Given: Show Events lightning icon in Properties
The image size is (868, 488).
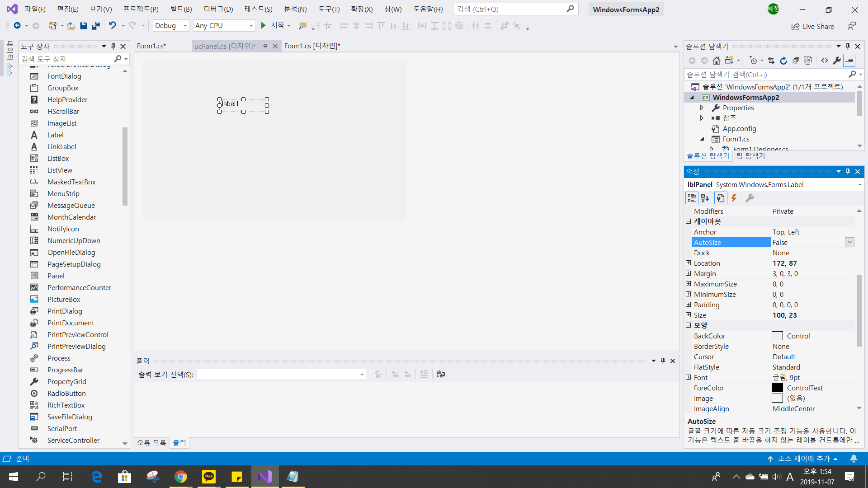Looking at the screenshot, I should pyautogui.click(x=734, y=198).
